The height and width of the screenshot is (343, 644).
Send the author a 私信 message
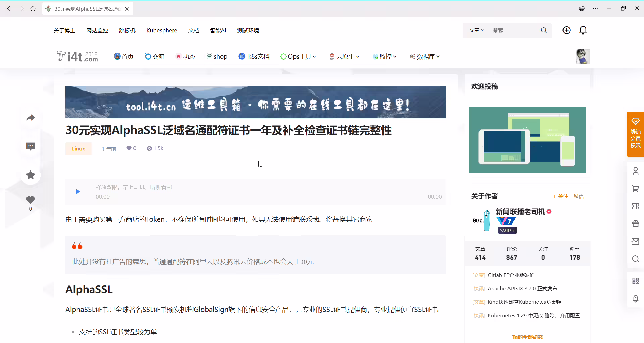click(x=578, y=196)
